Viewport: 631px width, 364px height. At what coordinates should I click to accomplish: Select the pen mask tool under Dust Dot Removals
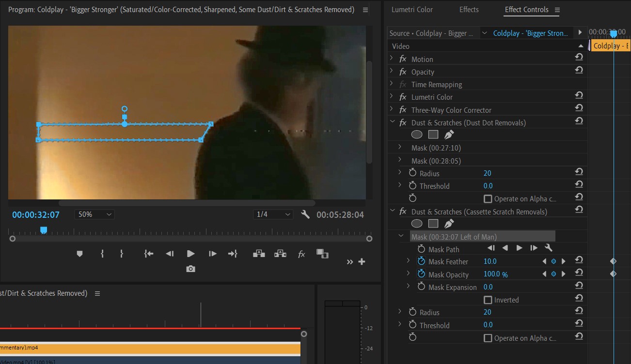pos(449,135)
